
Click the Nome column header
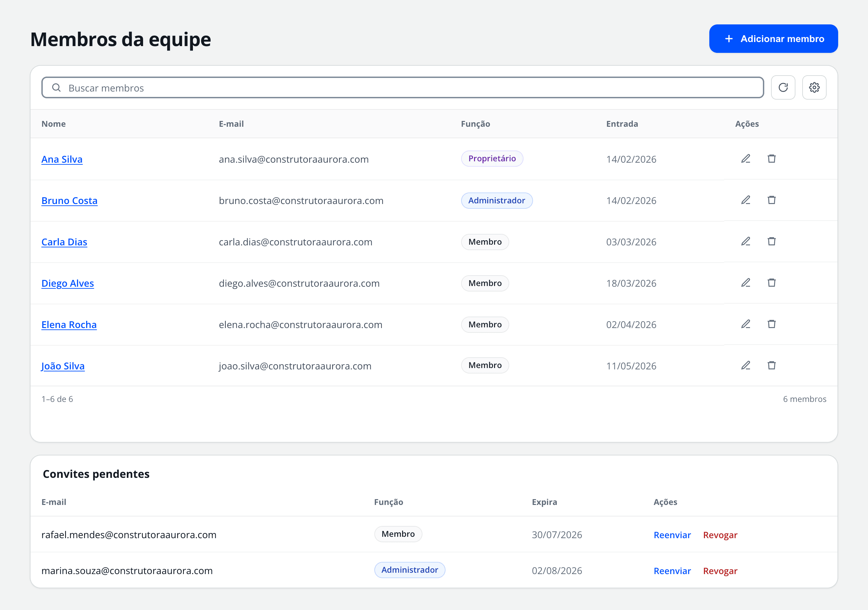point(54,124)
